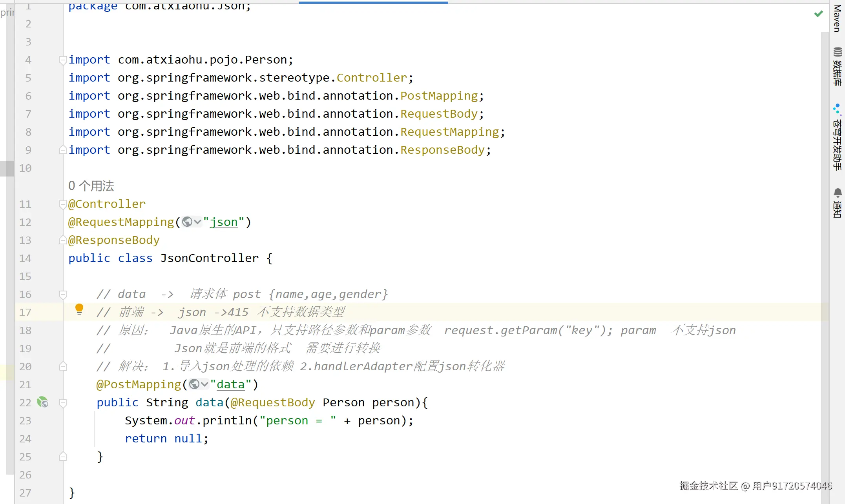Click the "0 个用法" usages hint
This screenshot has height=504, width=845.
click(91, 186)
